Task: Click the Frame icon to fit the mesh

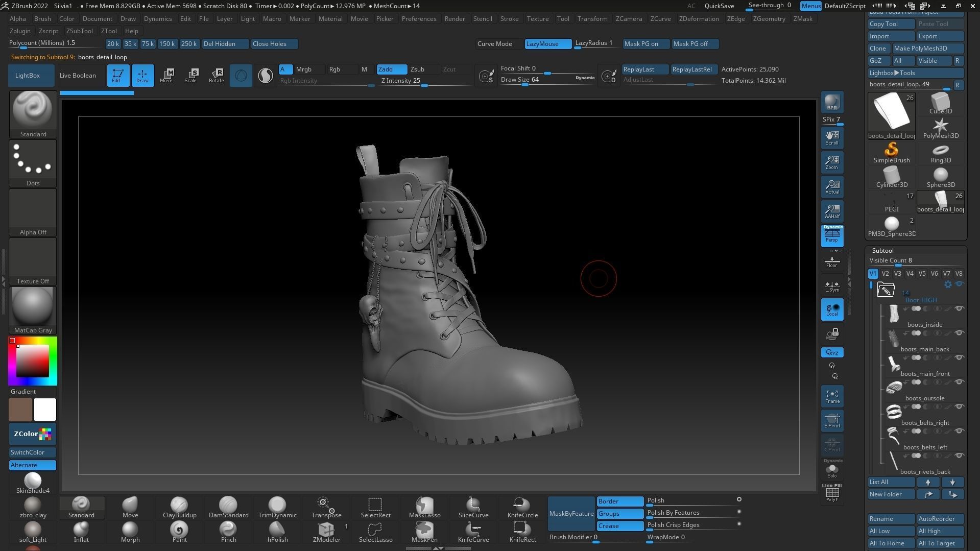Action: click(x=832, y=396)
